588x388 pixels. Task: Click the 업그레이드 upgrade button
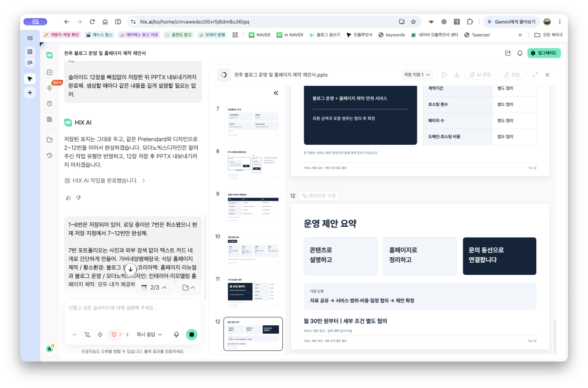click(544, 53)
